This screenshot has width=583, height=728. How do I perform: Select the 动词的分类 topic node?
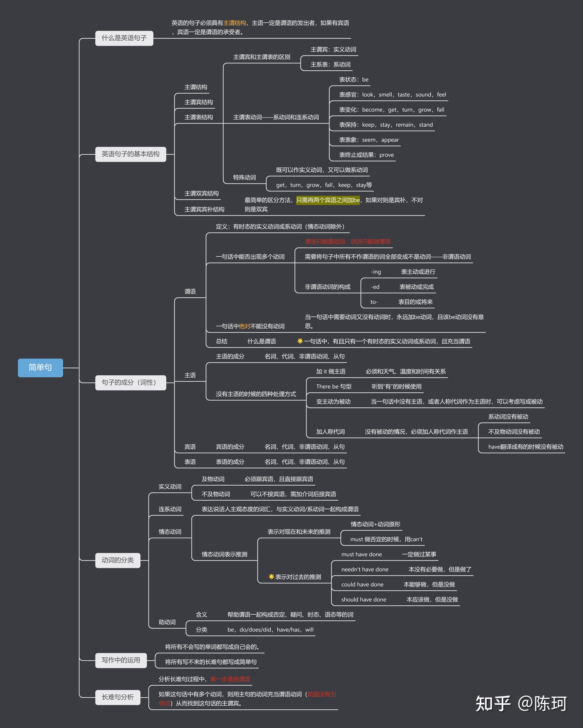118,560
